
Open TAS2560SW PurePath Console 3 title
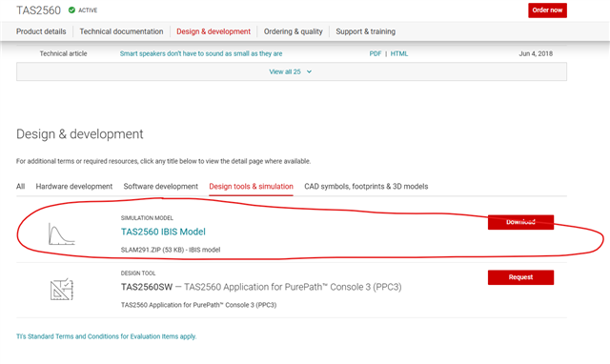click(x=261, y=287)
